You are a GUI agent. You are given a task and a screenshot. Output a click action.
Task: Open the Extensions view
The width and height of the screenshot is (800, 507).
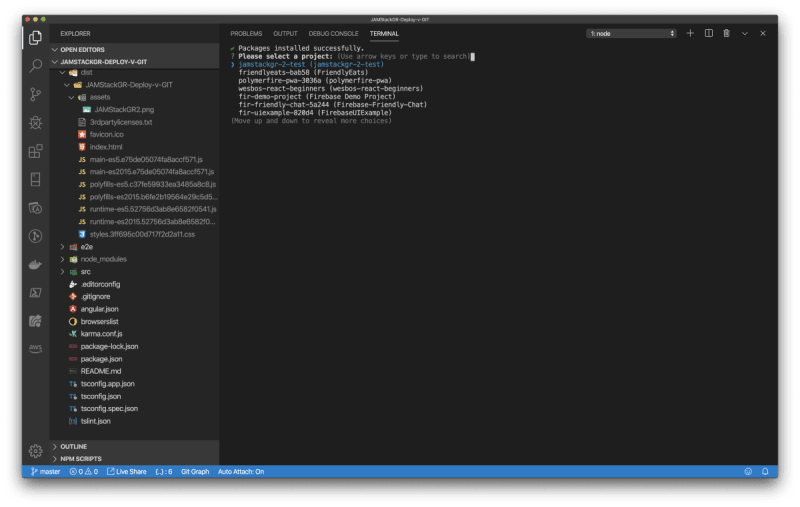point(35,151)
